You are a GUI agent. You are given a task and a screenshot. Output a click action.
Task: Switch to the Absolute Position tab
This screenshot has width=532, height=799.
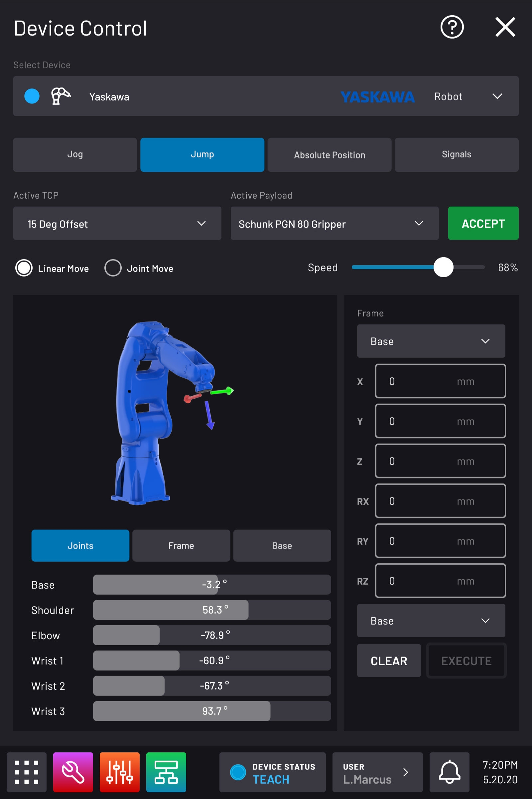pyautogui.click(x=330, y=154)
